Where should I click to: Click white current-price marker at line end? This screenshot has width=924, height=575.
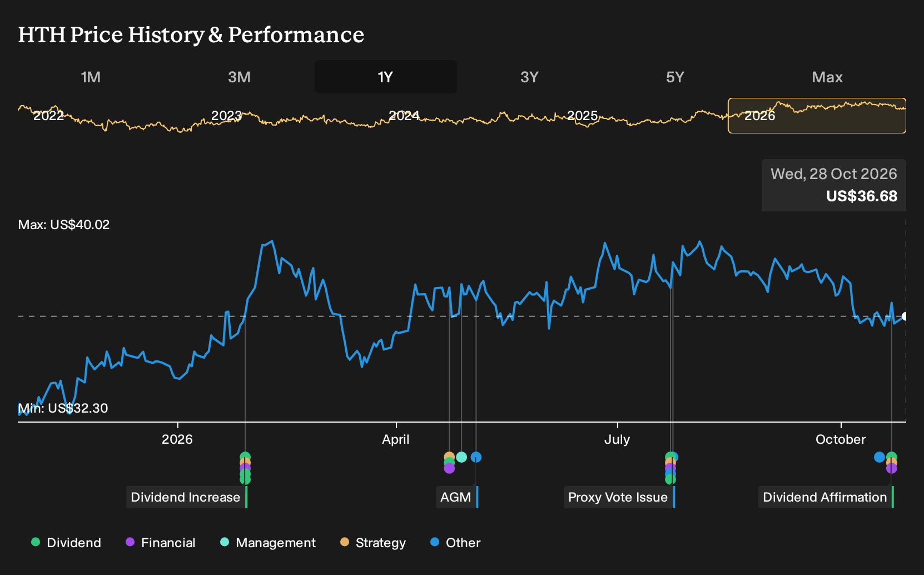coord(905,316)
